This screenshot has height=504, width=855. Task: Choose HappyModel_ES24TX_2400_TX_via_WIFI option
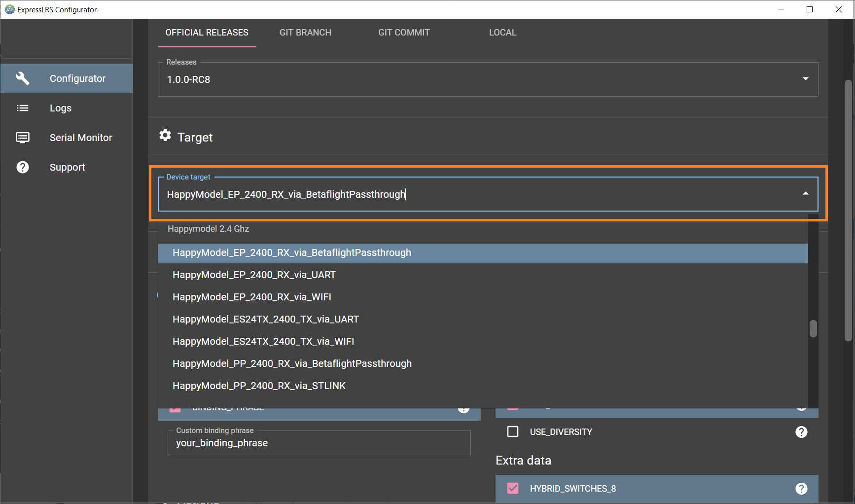483,341
